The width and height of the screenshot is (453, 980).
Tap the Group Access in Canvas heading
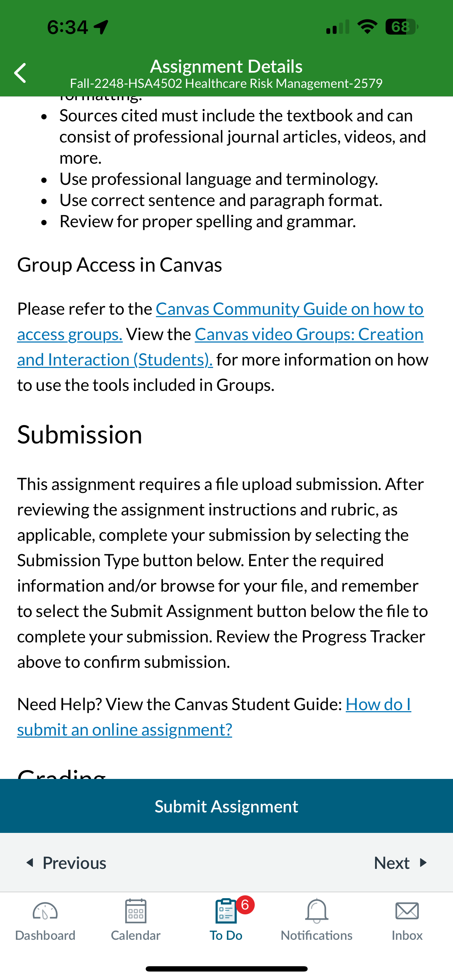(120, 264)
